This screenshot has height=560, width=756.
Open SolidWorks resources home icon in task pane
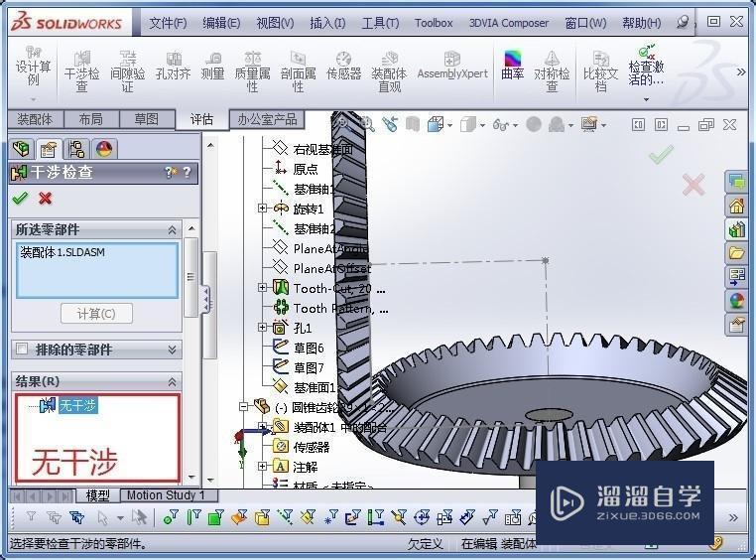pyautogui.click(x=736, y=206)
